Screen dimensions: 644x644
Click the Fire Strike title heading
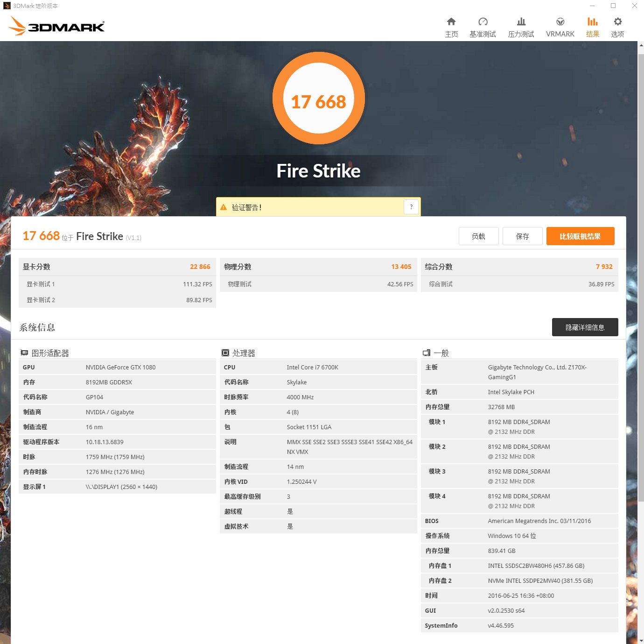318,171
